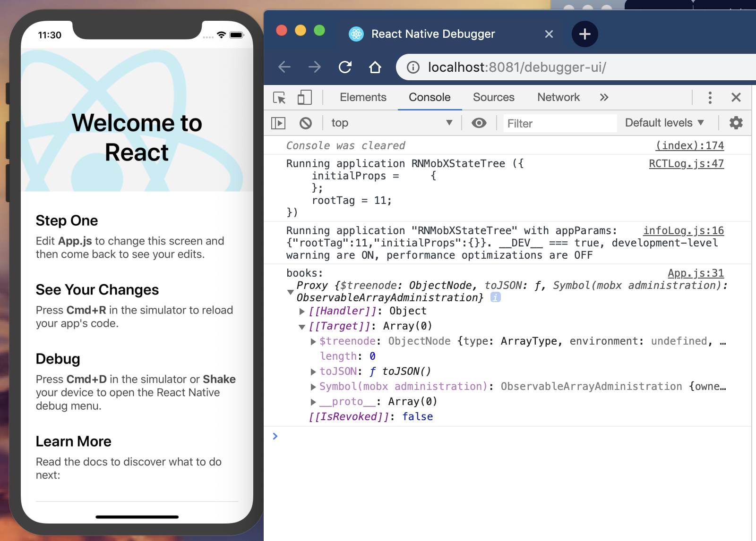Show the console sidebar panel
Viewport: 756px width, 541px height.
coord(278,123)
